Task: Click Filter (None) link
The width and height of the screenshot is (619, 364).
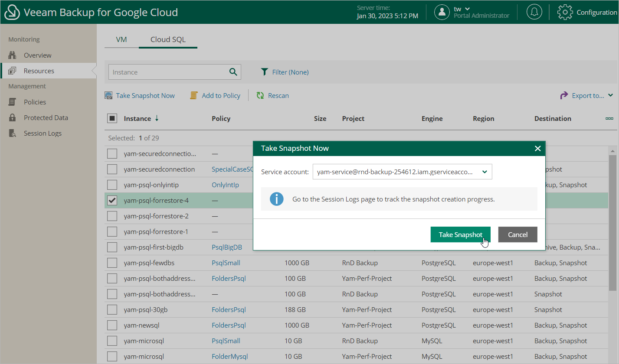Action: click(x=291, y=72)
